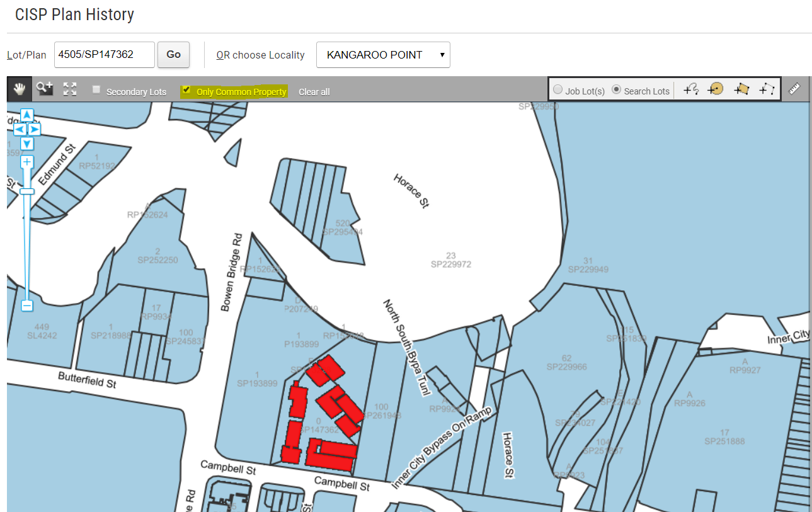Screen dimensions: 812x512
Task: Enable the Secondary Lots checkbox
Action: click(96, 89)
